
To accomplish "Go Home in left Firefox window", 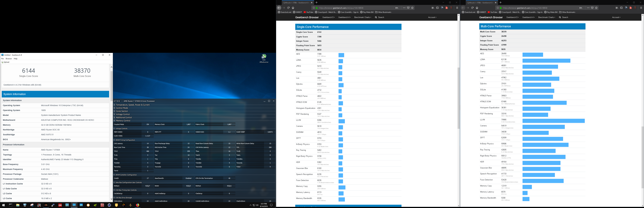I will pyautogui.click(x=293, y=8).
